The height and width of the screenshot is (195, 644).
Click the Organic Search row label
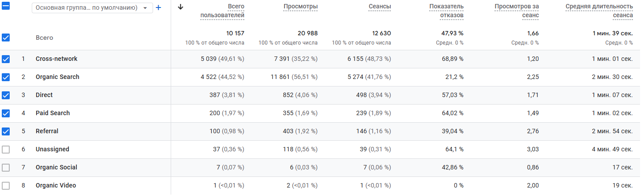(x=57, y=77)
